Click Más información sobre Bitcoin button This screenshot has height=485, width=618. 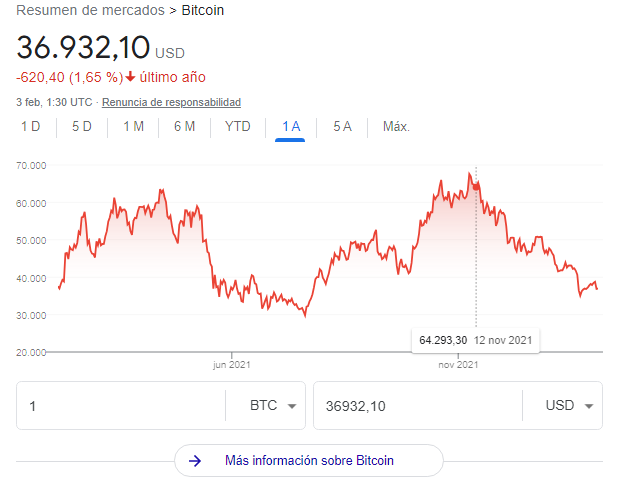click(x=308, y=460)
